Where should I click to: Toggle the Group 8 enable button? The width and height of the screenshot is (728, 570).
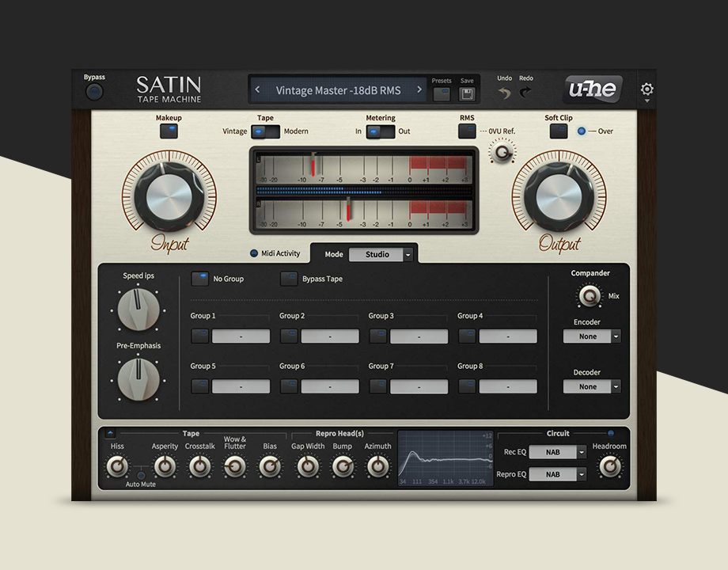(467, 386)
